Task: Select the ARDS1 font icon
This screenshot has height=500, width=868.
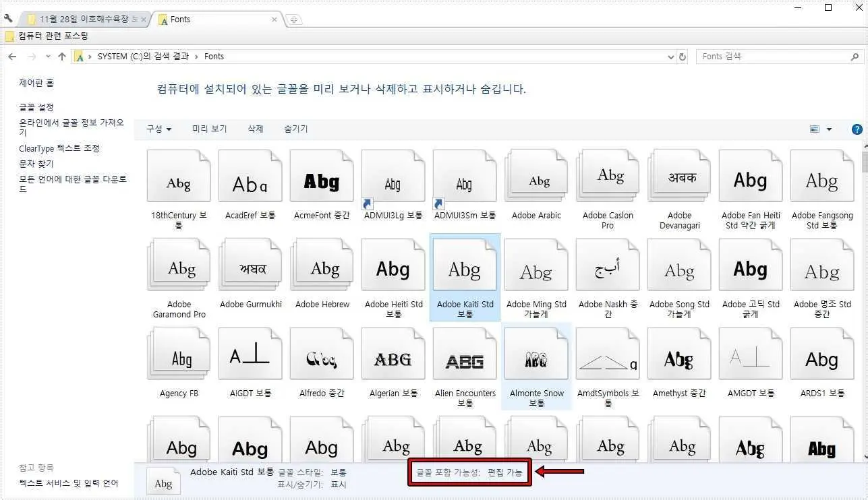Action: click(x=822, y=354)
